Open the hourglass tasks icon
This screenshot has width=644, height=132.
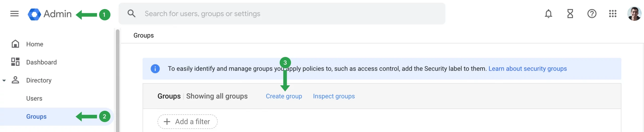pos(570,14)
